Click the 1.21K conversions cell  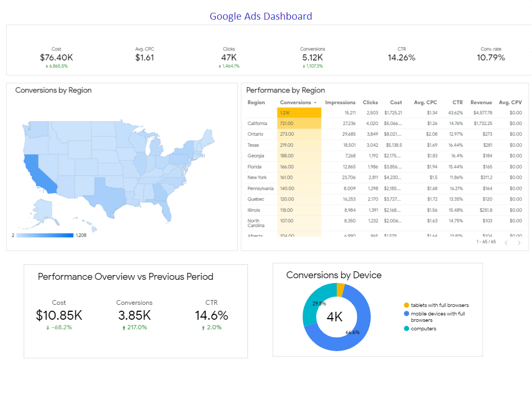point(299,113)
